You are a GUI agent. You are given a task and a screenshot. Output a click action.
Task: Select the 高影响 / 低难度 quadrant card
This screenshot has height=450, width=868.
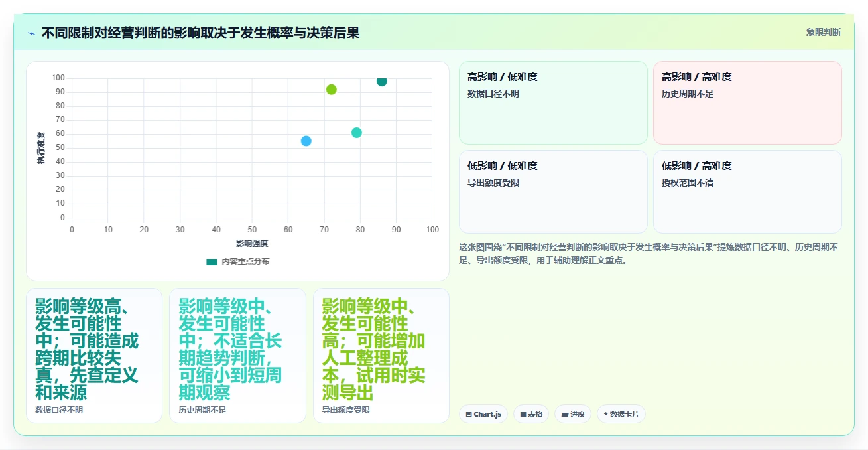pyautogui.click(x=553, y=103)
